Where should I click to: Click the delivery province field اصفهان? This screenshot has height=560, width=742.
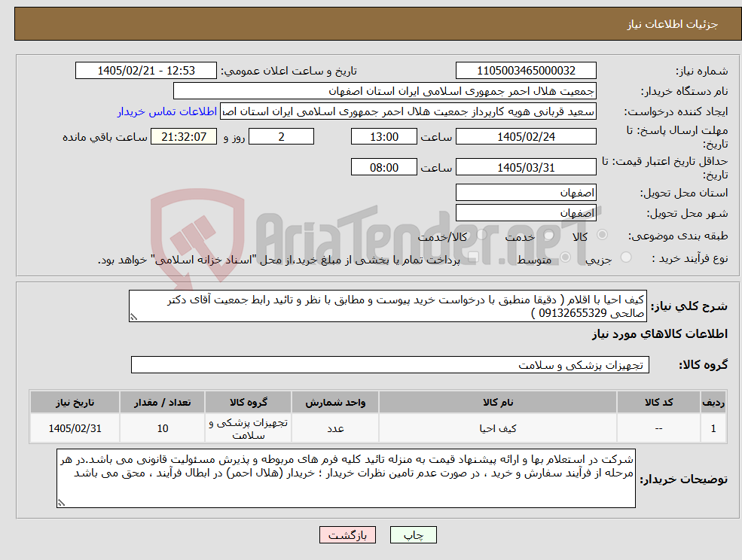point(526,193)
